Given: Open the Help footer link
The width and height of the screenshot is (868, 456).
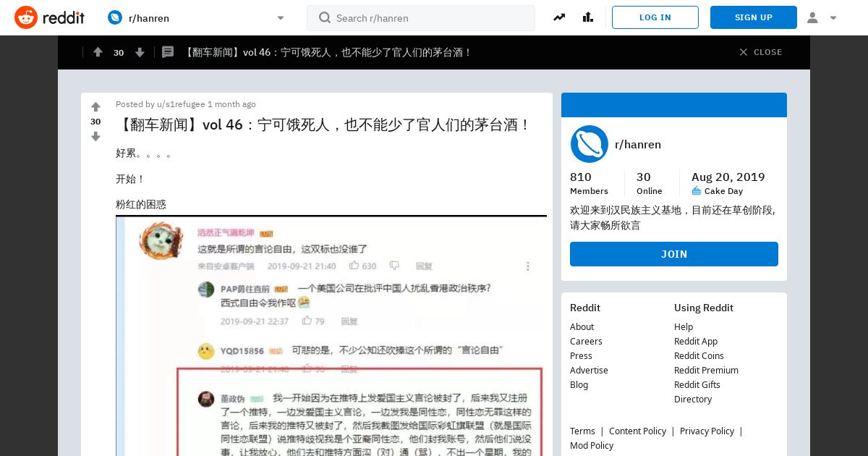Looking at the screenshot, I should tap(684, 326).
